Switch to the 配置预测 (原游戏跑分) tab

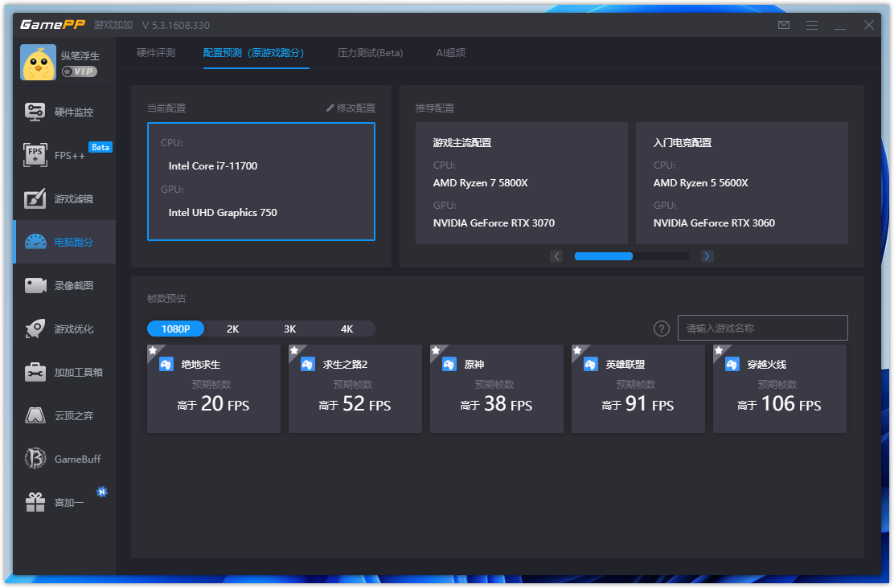[x=254, y=53]
